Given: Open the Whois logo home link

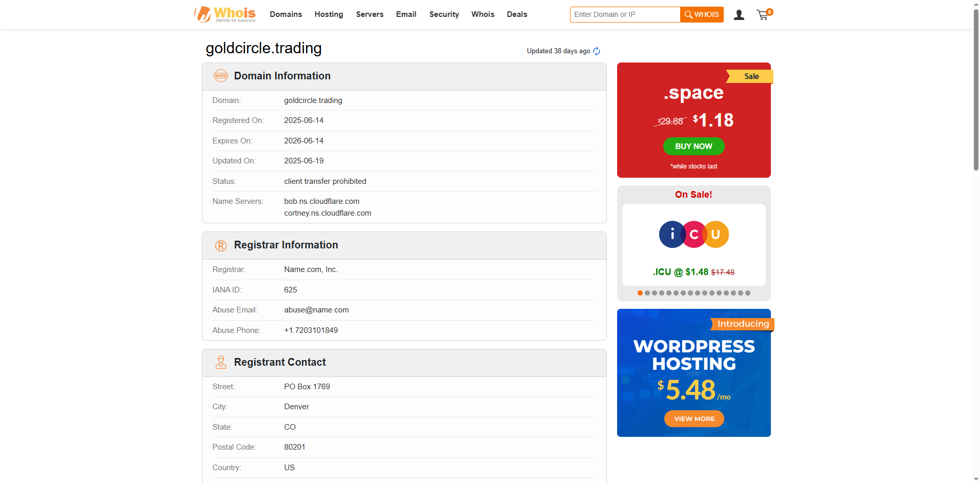Looking at the screenshot, I should [x=224, y=14].
